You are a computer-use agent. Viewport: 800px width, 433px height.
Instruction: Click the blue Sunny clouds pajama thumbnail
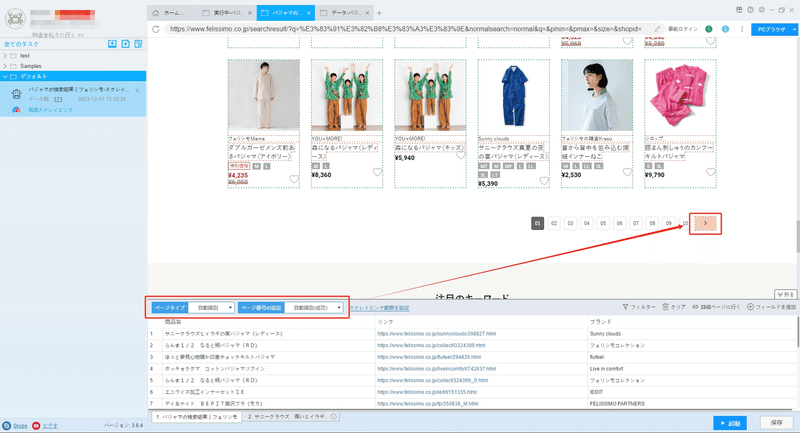click(513, 95)
